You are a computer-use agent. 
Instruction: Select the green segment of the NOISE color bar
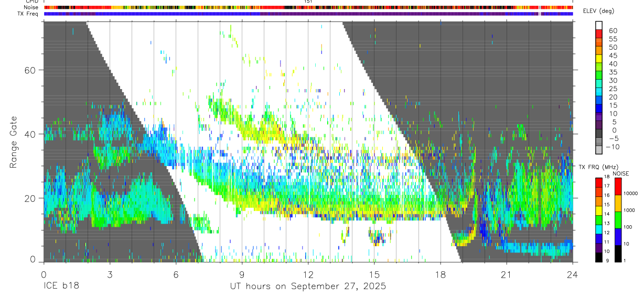point(618,220)
